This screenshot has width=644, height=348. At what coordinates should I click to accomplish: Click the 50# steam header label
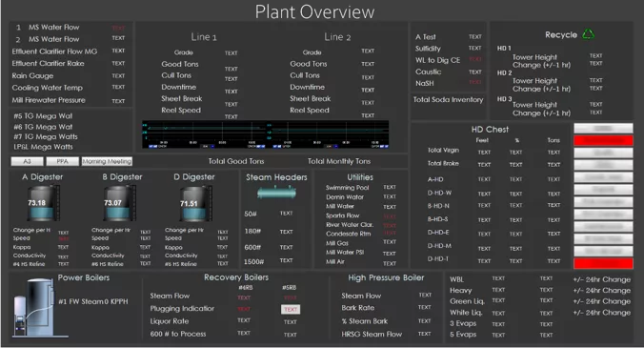click(251, 215)
